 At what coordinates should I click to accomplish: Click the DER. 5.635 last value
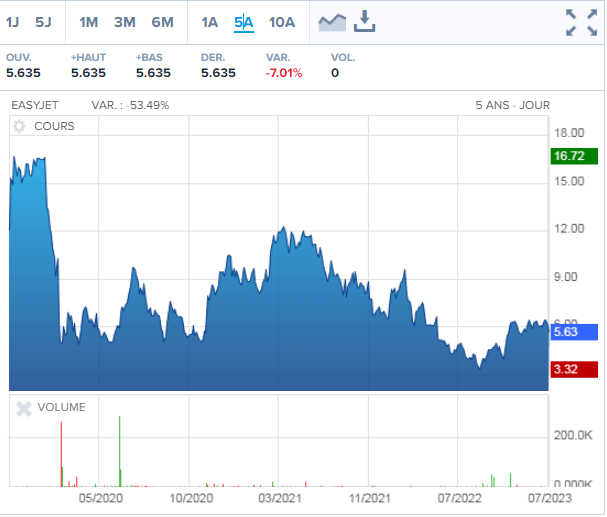(x=218, y=73)
